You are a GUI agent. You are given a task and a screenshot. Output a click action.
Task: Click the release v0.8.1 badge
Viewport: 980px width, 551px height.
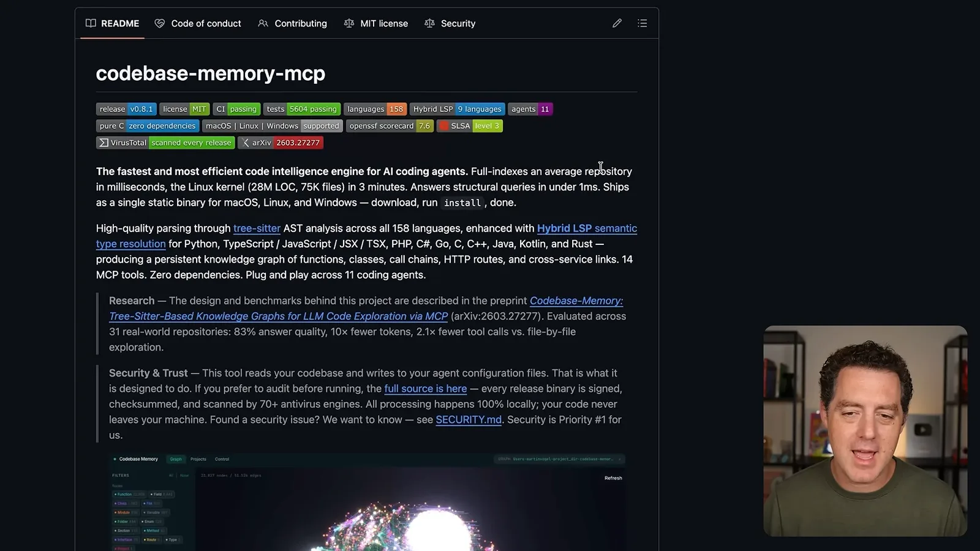(126, 109)
